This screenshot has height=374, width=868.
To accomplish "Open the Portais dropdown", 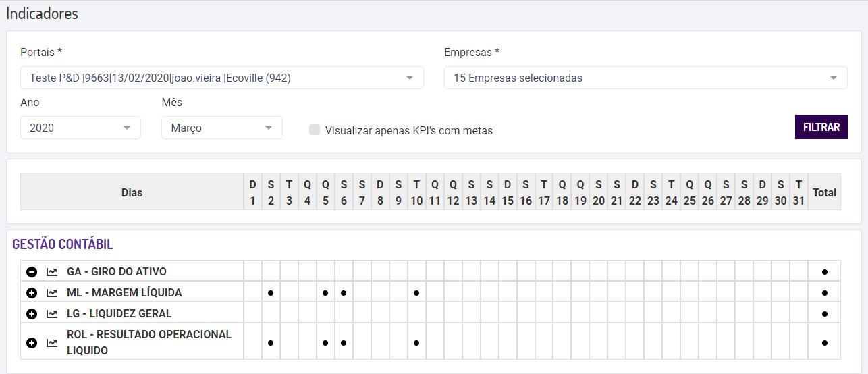I will point(221,78).
